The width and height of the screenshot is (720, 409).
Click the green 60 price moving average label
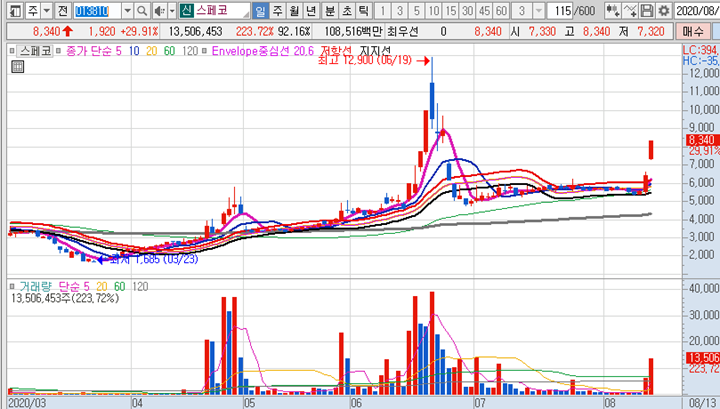pyautogui.click(x=169, y=51)
